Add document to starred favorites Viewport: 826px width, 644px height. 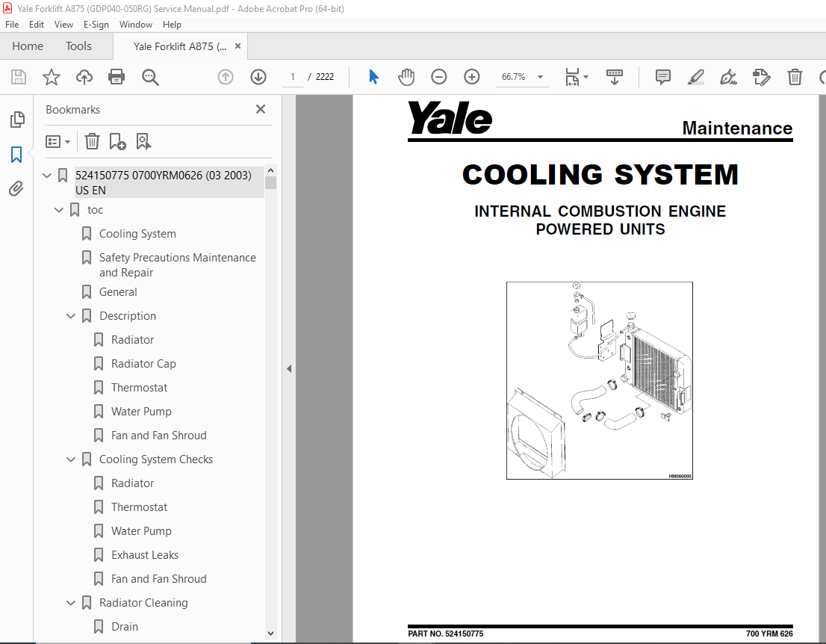[51, 77]
